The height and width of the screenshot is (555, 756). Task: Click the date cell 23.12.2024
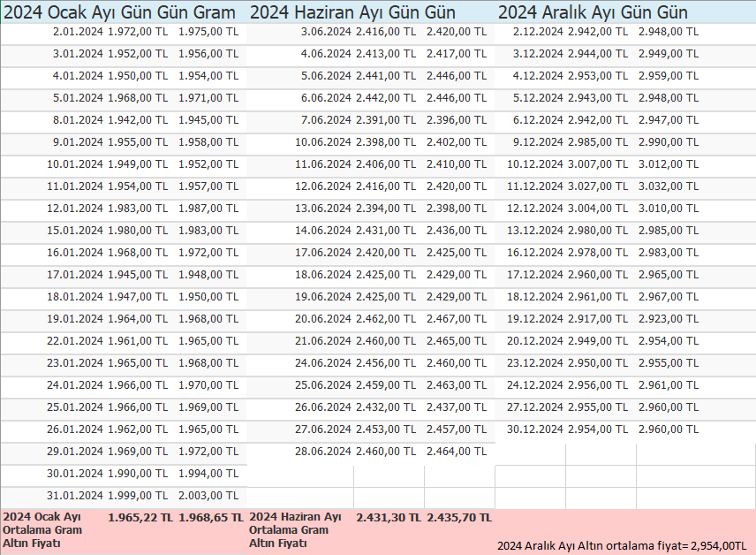point(535,363)
